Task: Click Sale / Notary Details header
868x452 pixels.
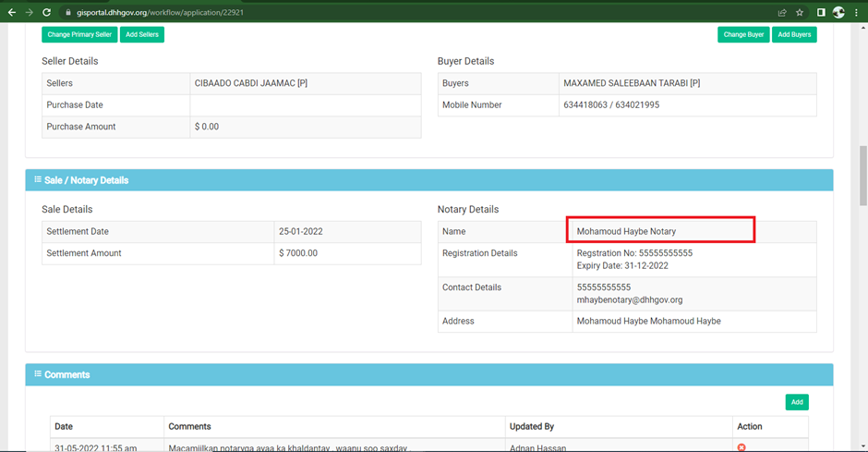Action: point(429,180)
